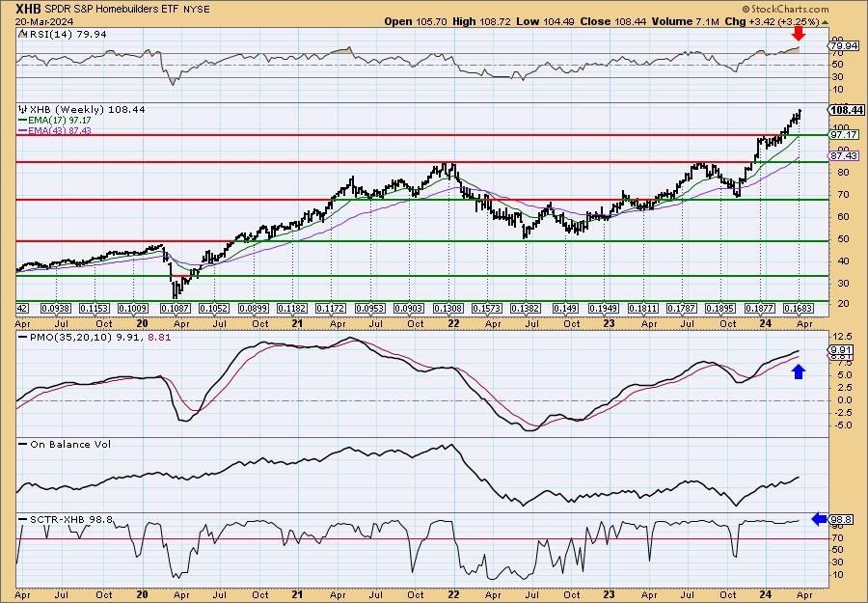Click the 0.1382 value box

(526, 308)
